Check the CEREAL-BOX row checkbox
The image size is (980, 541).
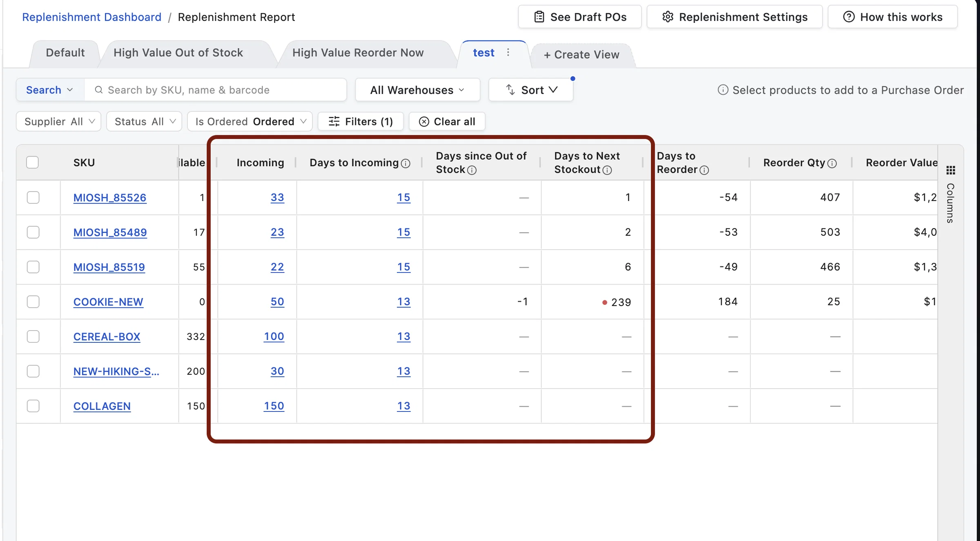[x=33, y=336]
